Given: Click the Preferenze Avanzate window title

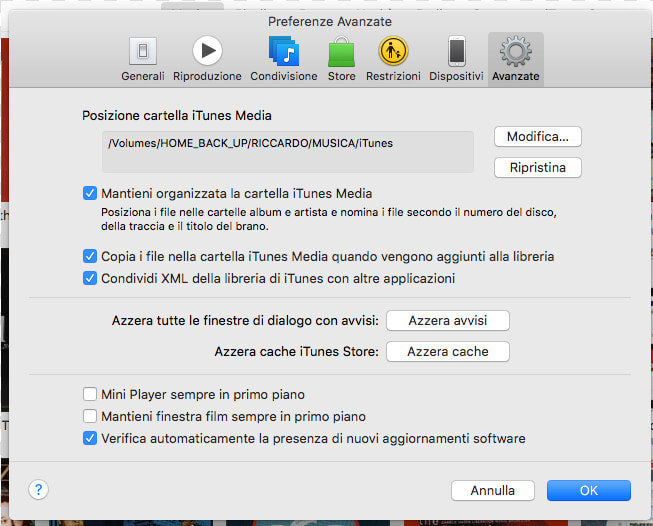Looking at the screenshot, I should click(330, 22).
